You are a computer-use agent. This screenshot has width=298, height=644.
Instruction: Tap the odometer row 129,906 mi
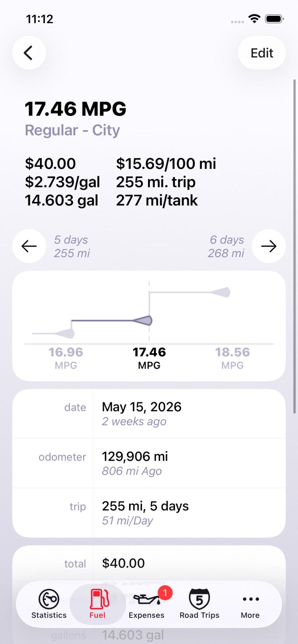149,463
